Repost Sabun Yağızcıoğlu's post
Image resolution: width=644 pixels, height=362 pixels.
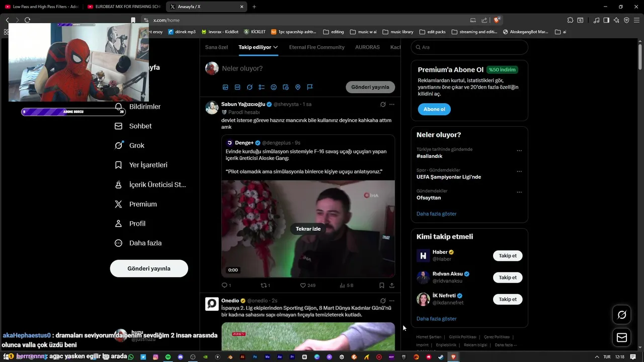click(265, 285)
